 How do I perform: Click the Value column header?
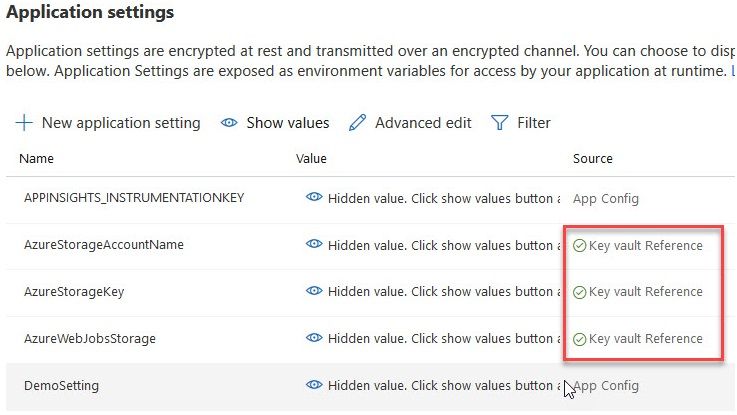coord(311,158)
